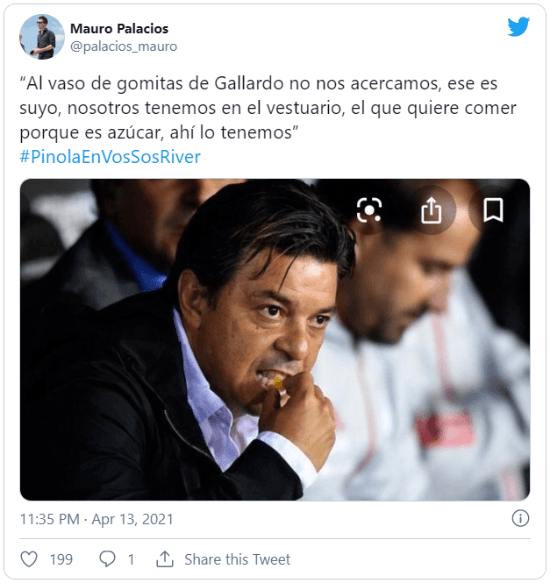
Task: Click the reply count number 1
Action: pos(131,560)
